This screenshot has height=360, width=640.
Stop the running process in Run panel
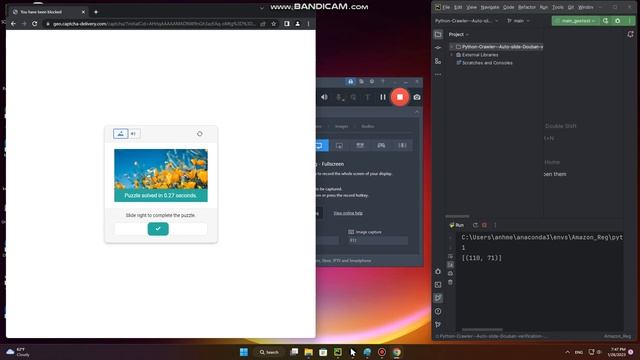(484, 225)
